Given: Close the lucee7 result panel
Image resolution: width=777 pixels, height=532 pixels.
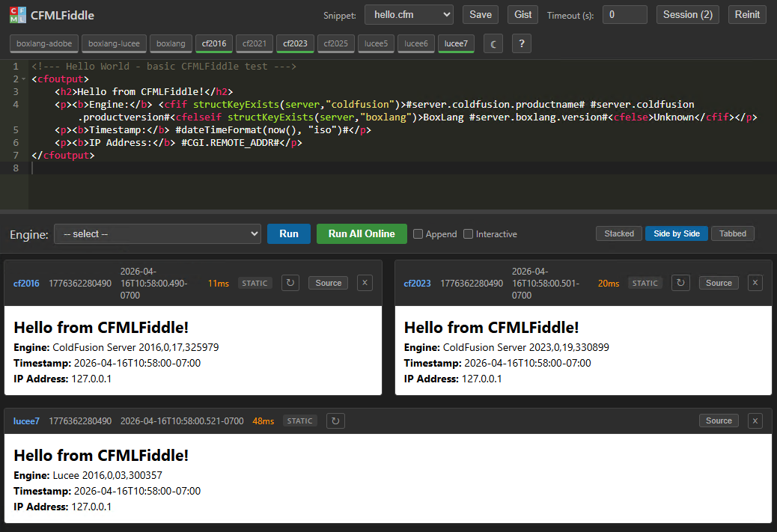Looking at the screenshot, I should [x=755, y=421].
